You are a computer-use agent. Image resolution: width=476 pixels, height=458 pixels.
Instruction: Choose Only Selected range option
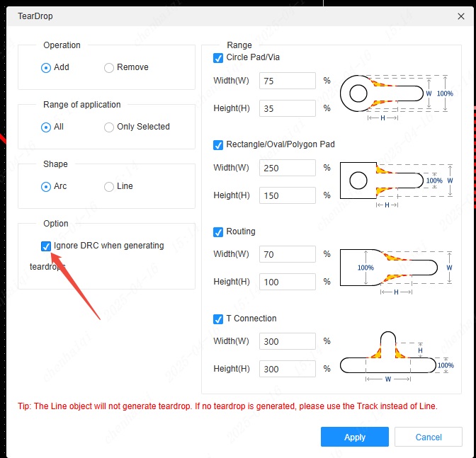(109, 127)
